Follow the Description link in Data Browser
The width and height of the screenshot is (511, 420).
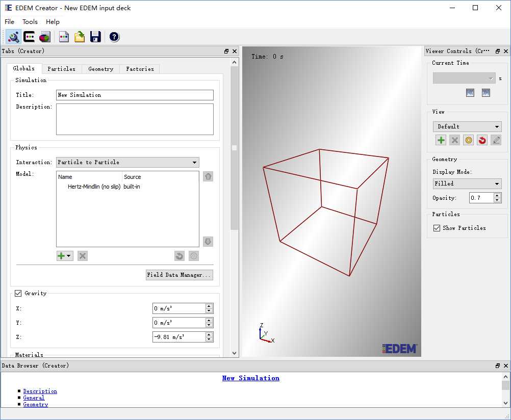pyautogui.click(x=40, y=391)
